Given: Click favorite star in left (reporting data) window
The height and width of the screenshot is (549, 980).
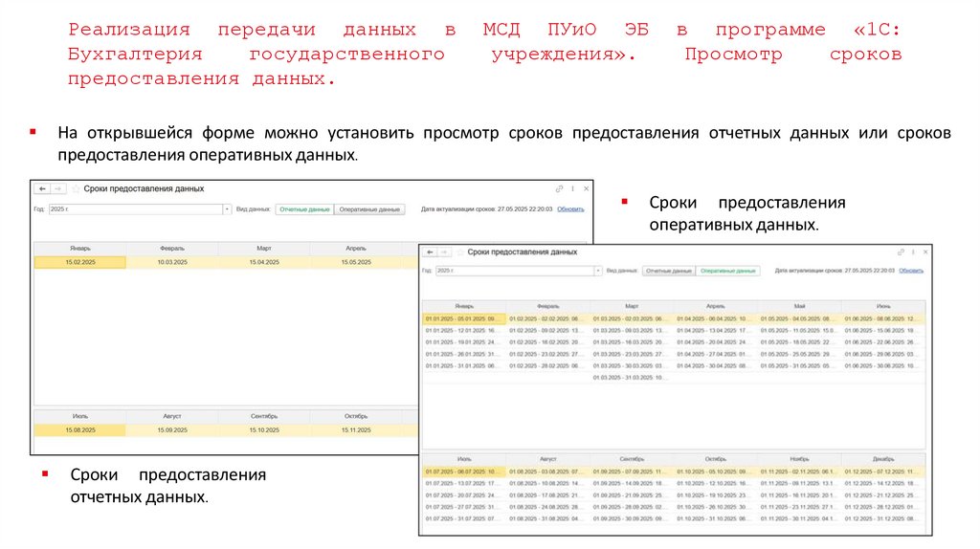Looking at the screenshot, I should click(76, 188).
